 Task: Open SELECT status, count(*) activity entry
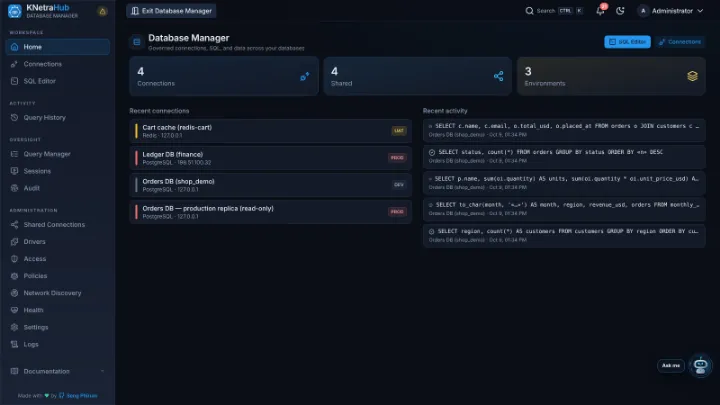coord(564,156)
